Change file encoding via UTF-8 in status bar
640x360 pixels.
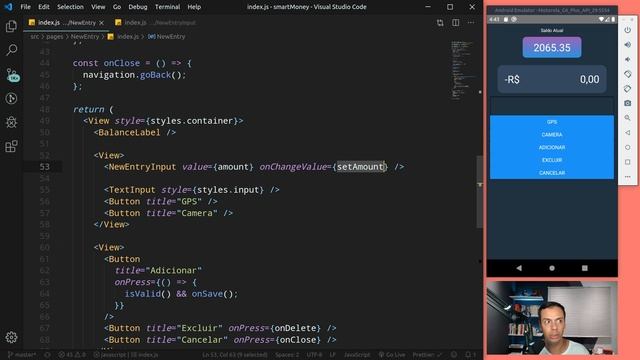point(314,355)
